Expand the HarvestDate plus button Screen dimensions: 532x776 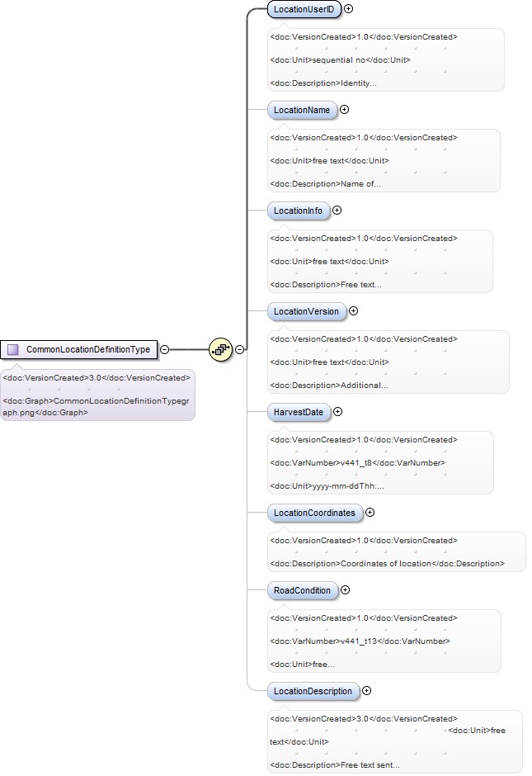tap(337, 412)
